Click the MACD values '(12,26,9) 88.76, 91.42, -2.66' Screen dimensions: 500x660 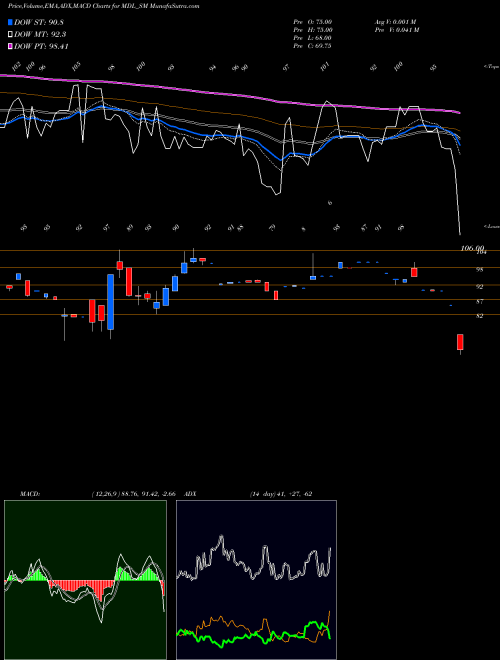coord(133,494)
